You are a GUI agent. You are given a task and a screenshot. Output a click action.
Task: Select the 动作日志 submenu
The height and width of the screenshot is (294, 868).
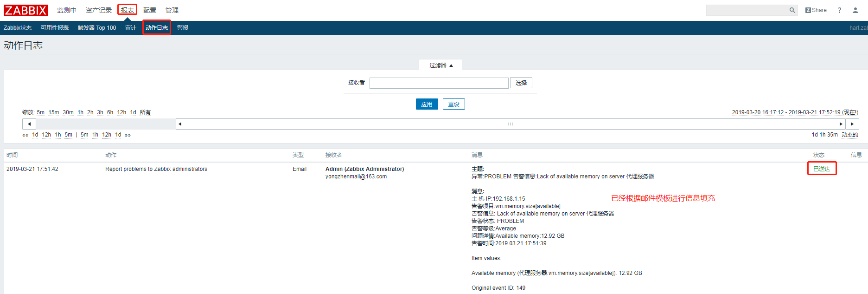[157, 28]
